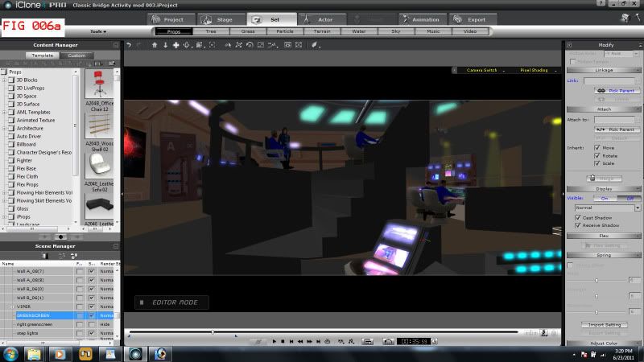The image size is (644, 362).
Task: Toggle the Cast Shadow checkbox
Action: 578,217
